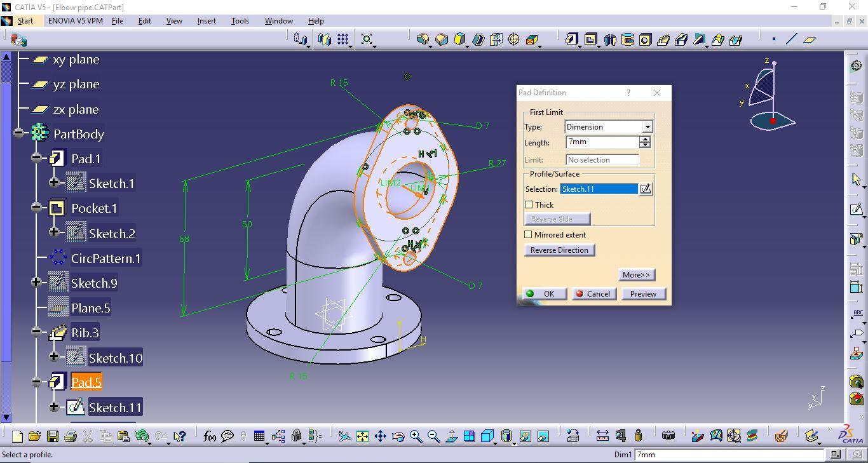Screen dimensions: 868x463
Task: Enable the Thick checkbox
Action: (529, 205)
